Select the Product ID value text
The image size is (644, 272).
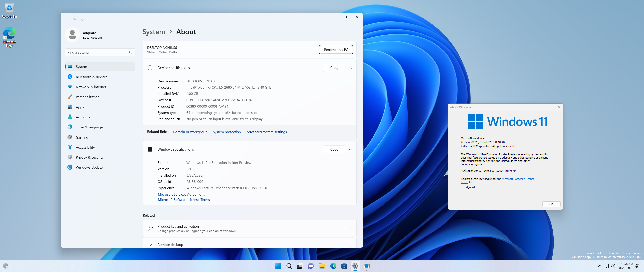click(x=207, y=106)
